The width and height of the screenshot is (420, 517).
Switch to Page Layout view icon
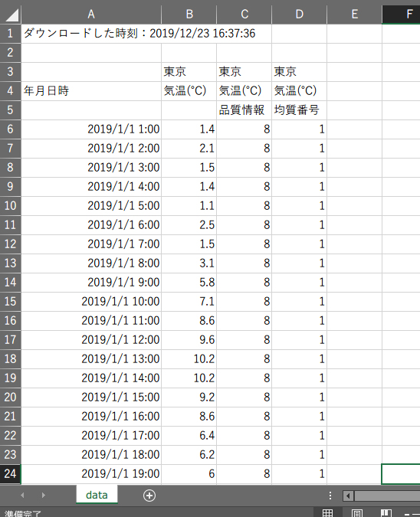[x=356, y=512]
